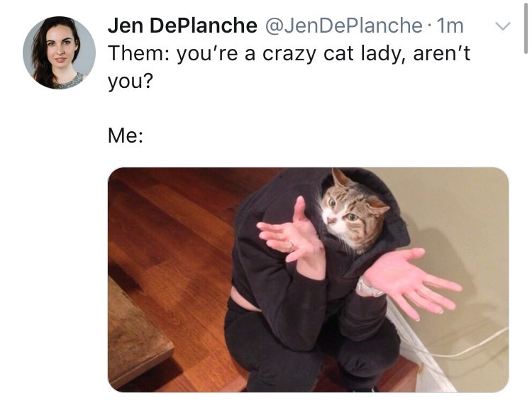532x403 pixels.
Task: Click the ring on the raised hand
Action: coord(291,246)
